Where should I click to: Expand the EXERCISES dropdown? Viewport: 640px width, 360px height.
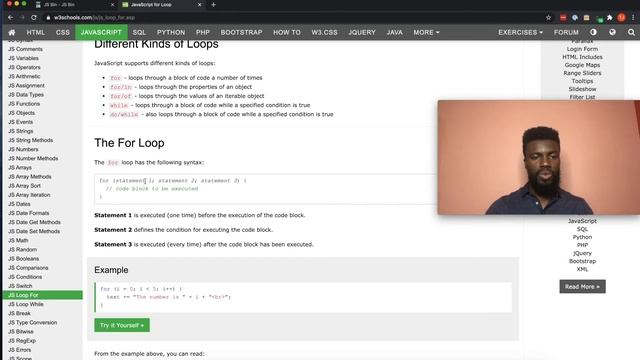coord(520,32)
